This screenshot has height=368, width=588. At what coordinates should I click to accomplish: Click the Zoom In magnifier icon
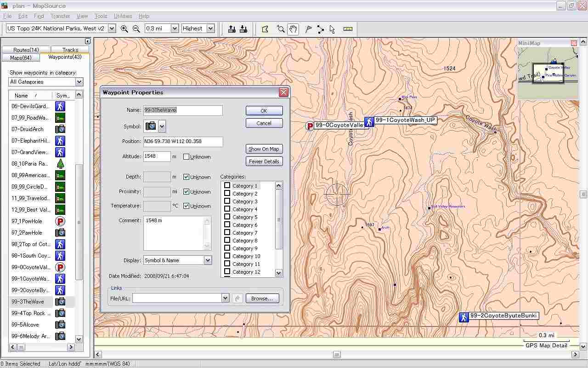[x=124, y=29]
